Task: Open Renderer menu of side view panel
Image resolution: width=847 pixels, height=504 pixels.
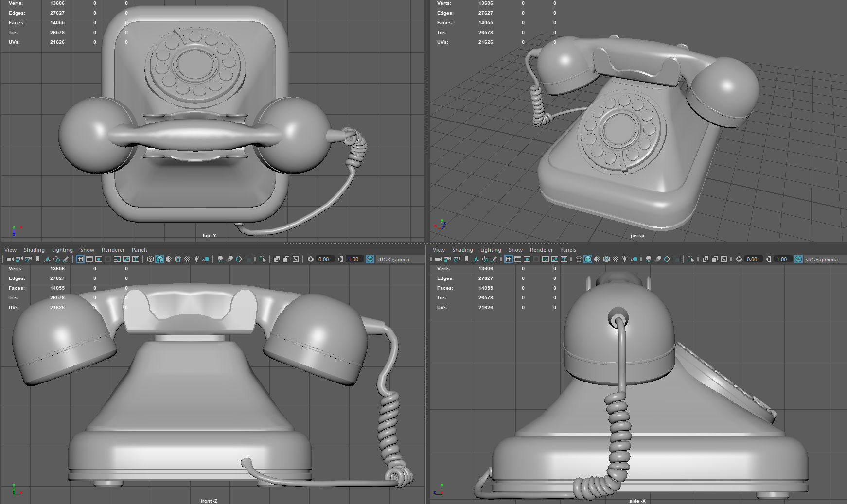Action: click(541, 250)
